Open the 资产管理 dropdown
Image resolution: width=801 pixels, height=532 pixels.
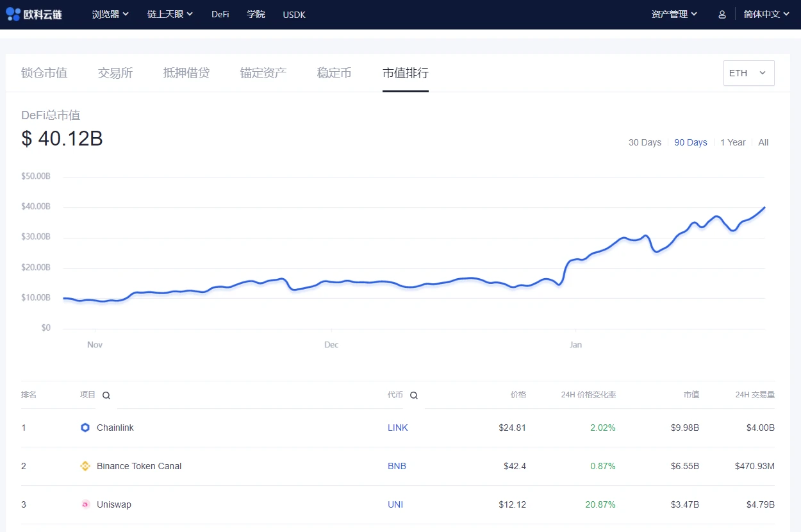click(x=674, y=14)
